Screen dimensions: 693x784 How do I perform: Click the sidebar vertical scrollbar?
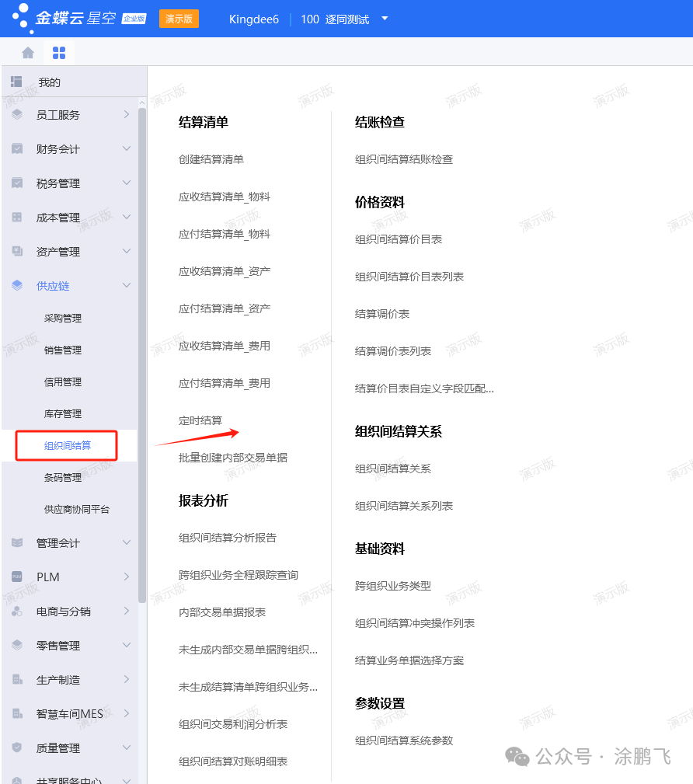(142, 350)
